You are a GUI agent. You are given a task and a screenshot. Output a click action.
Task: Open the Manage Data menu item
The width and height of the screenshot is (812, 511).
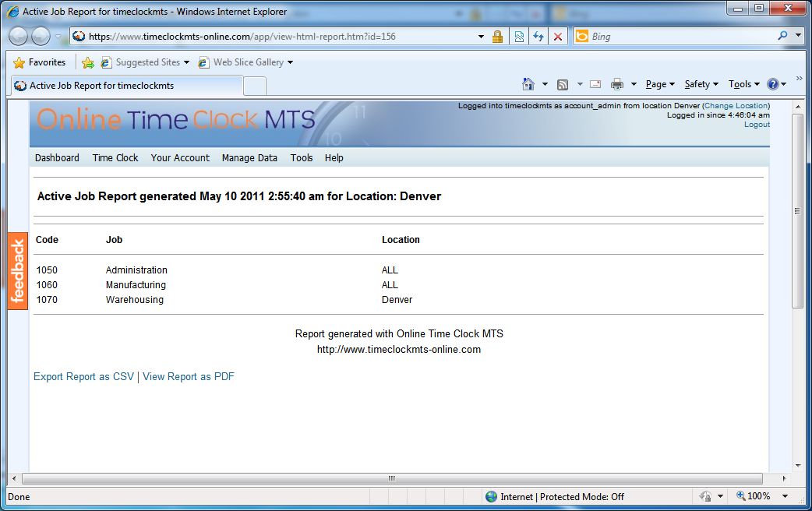click(249, 158)
